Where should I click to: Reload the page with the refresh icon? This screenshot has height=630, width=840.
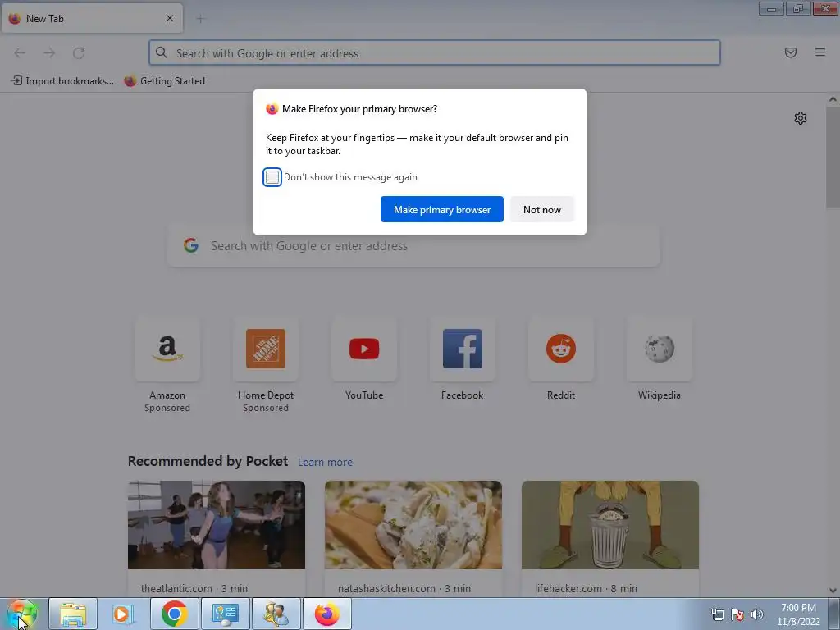click(x=79, y=53)
